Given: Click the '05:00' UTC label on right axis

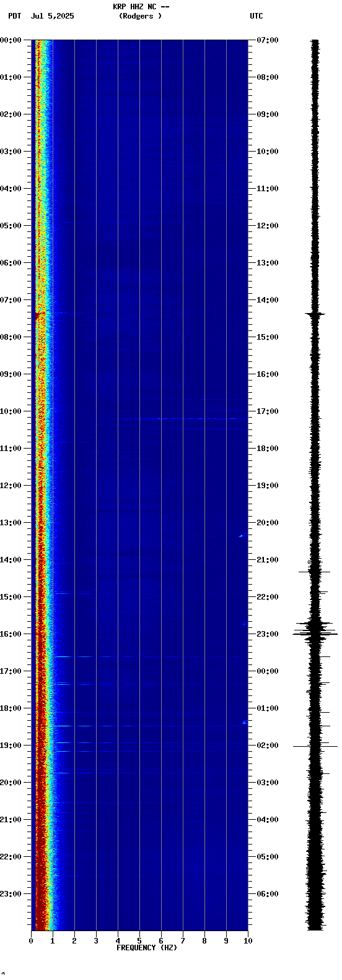Looking at the screenshot, I should pos(268,857).
